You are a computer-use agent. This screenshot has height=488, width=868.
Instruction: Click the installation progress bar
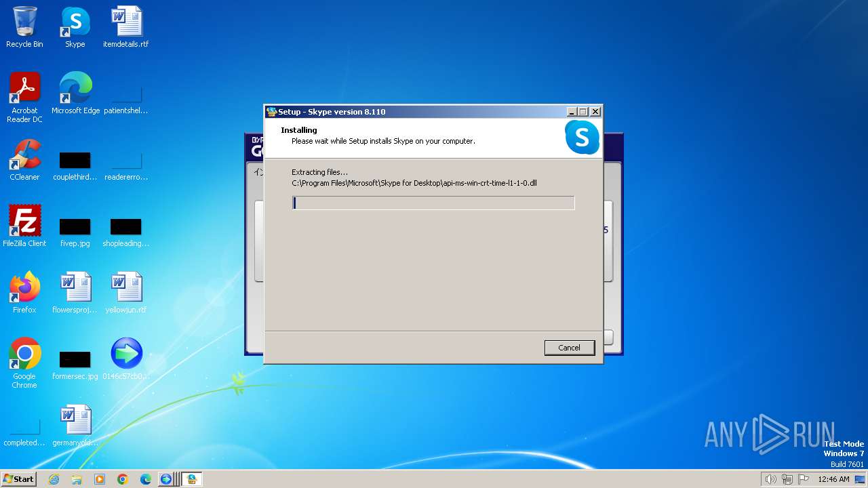point(433,203)
